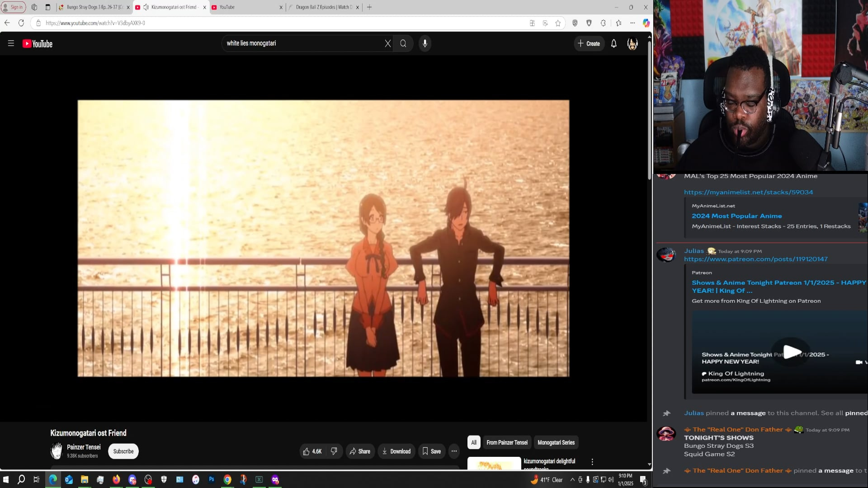Click the Julias username in chat
Screen dimensions: 868x488
[x=694, y=251]
